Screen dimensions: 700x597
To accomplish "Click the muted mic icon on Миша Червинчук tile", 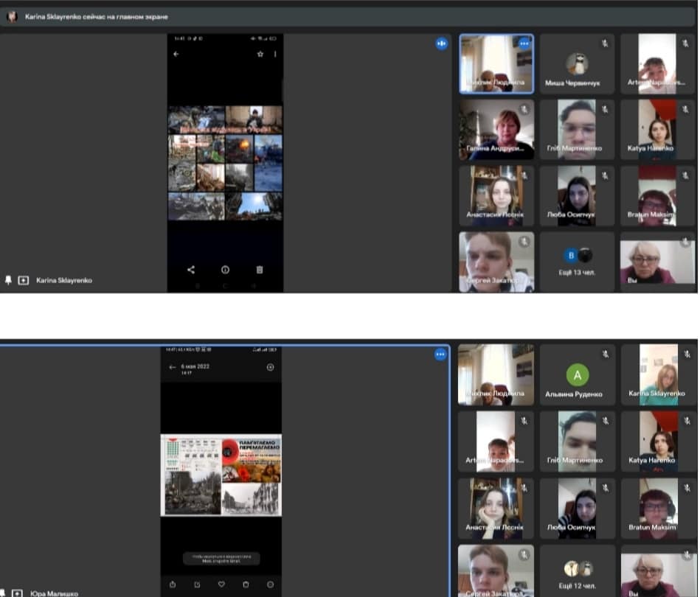I will 604,43.
